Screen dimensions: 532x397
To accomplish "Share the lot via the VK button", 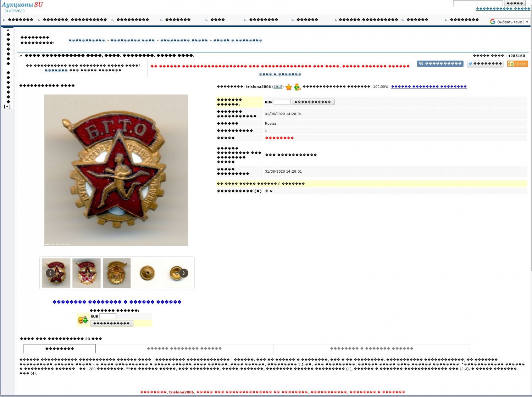I will [440, 64].
